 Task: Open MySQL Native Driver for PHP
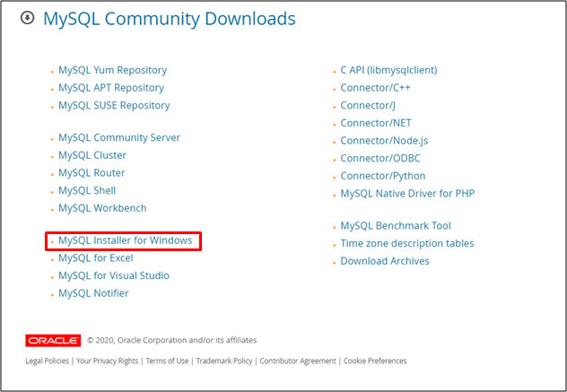click(407, 194)
